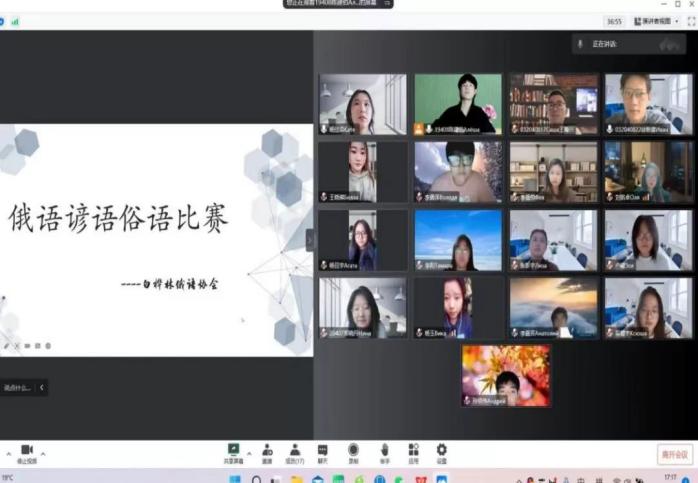Open meeting Settings (设置) gear icon
The height and width of the screenshot is (483, 698).
(441, 453)
